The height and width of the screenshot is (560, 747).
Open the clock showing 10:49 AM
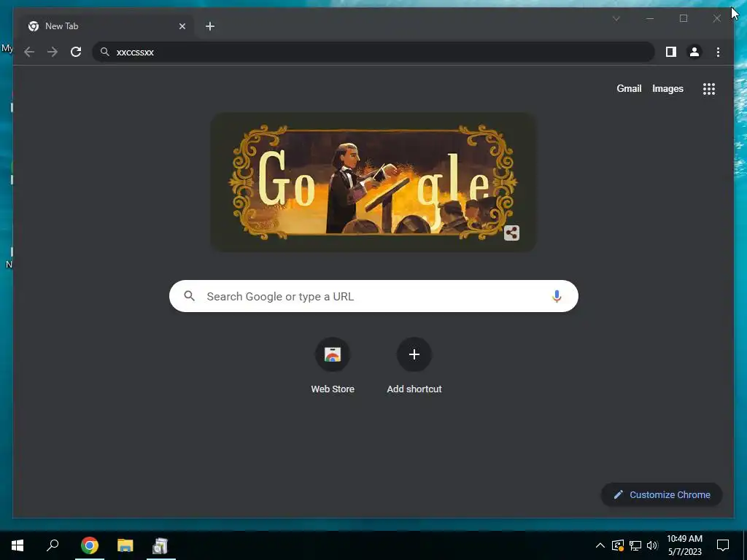pyautogui.click(x=684, y=545)
